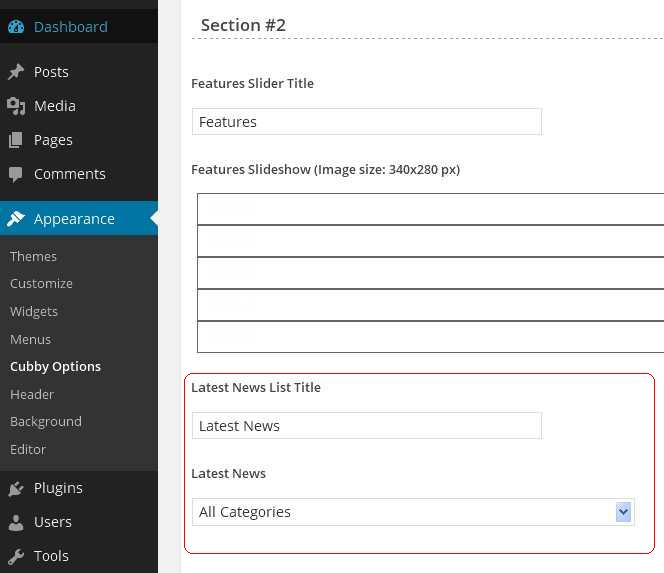Go to Widgets submenu
The image size is (664, 573).
(34, 311)
